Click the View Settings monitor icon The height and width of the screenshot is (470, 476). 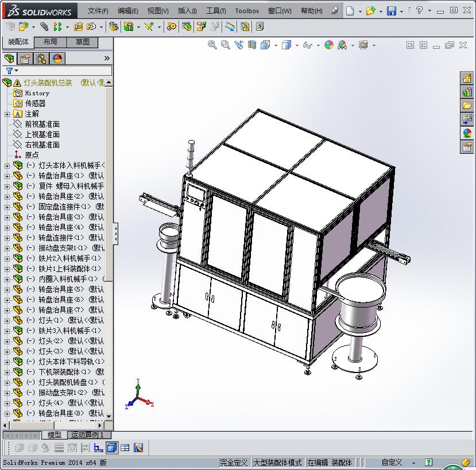pos(363,45)
